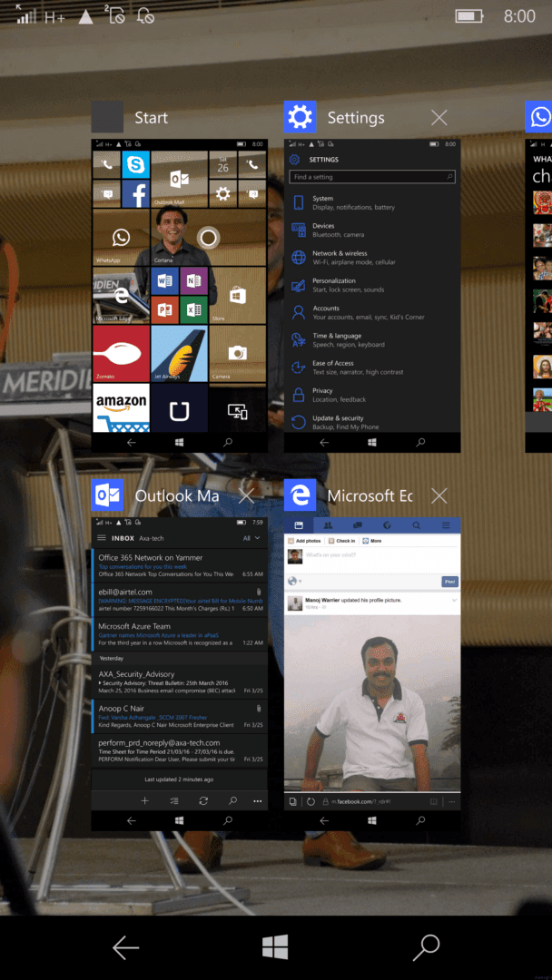This screenshot has width=552, height=980.
Task: Open Office 365 Network on Yammer email
Action: (180, 565)
